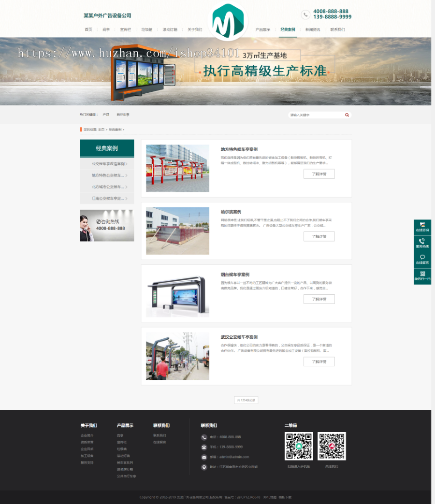Scan the 扫描进入手机版 QR code
Screen dimensions: 435x504
pyautogui.click(x=298, y=446)
